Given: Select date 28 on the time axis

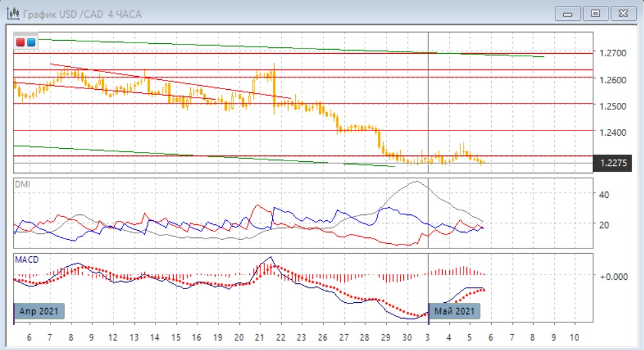Looking at the screenshot, I should (364, 338).
